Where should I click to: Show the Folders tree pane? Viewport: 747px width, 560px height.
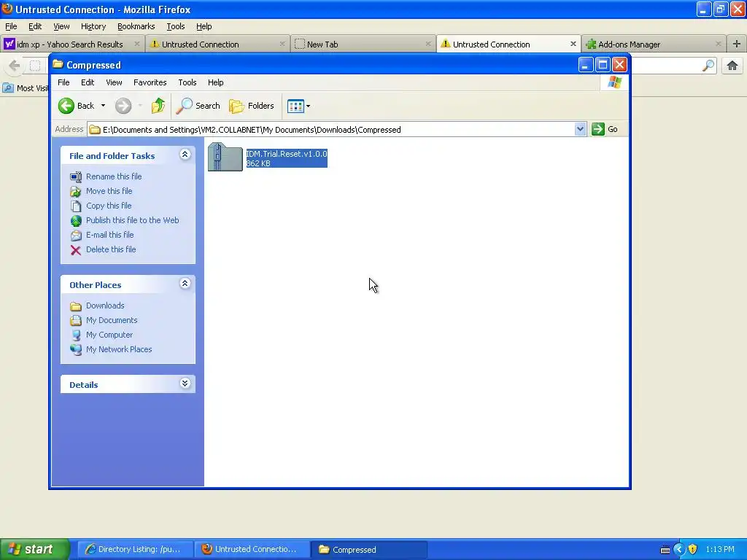(252, 106)
